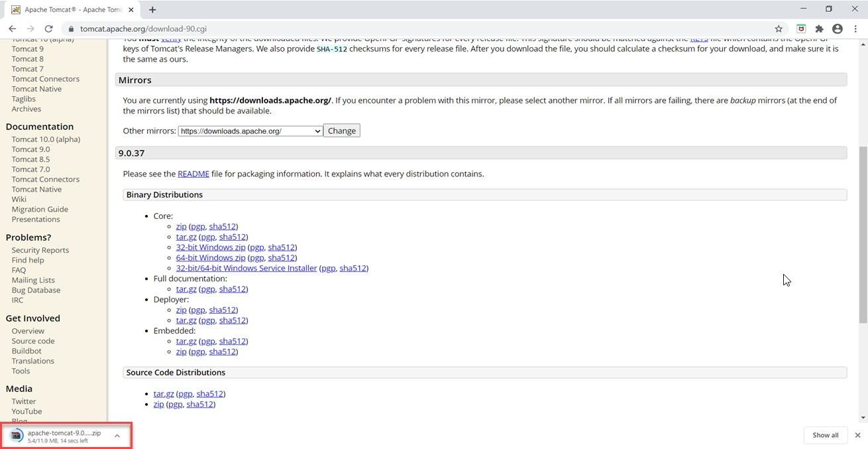Open the Tomcat 8 download link in sidebar

(28, 59)
